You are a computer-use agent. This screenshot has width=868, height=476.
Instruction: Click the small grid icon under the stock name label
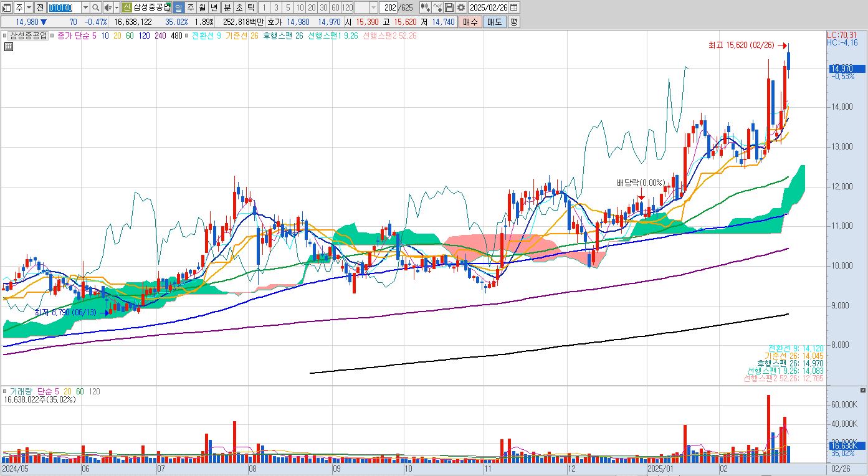coord(8,46)
